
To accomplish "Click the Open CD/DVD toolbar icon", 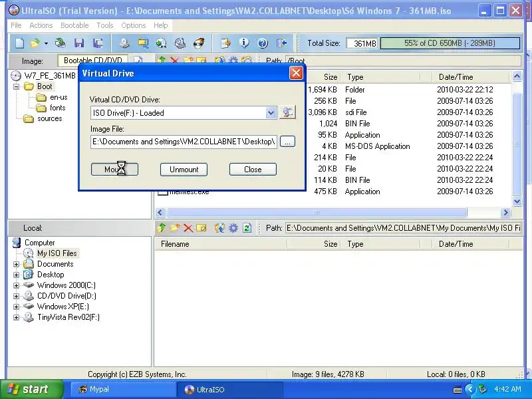I will point(61,43).
